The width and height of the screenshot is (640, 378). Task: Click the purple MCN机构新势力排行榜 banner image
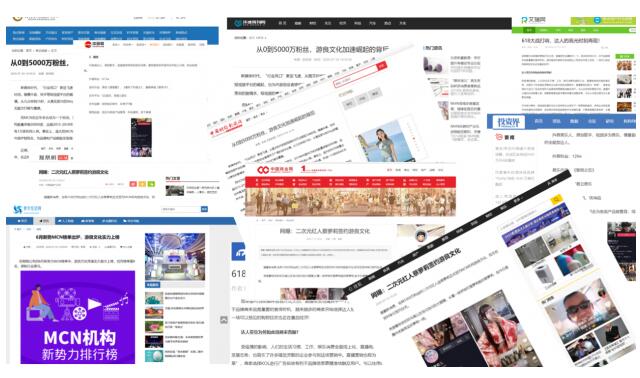(x=78, y=317)
